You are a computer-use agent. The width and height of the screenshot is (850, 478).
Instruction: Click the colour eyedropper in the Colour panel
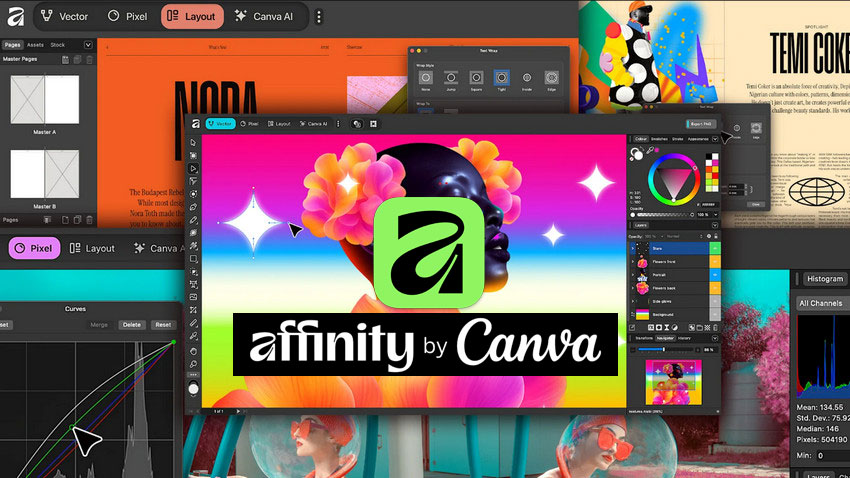(650, 151)
